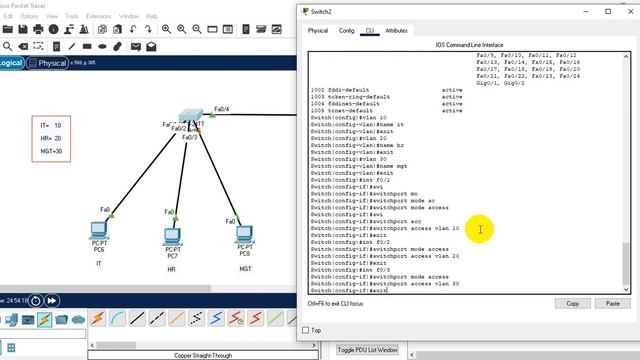Click the Redo arrow icon
Viewport: 640px width, 360px height.
[148, 29]
